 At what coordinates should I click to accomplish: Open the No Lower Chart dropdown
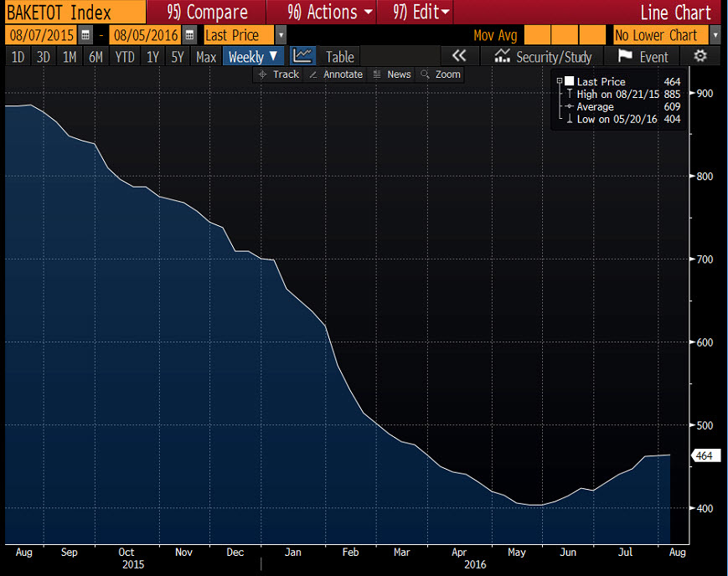coord(715,35)
